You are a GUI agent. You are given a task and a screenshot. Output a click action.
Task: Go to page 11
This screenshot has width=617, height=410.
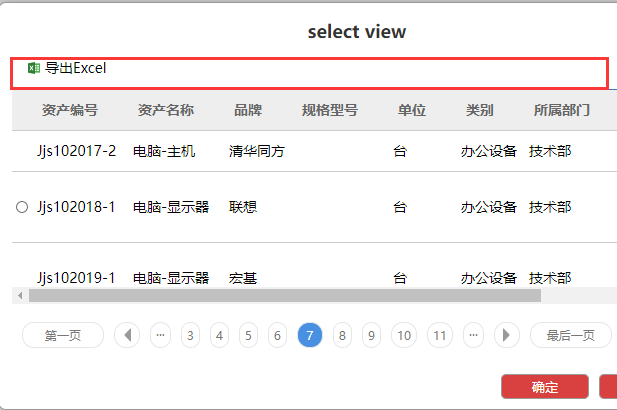(x=440, y=335)
